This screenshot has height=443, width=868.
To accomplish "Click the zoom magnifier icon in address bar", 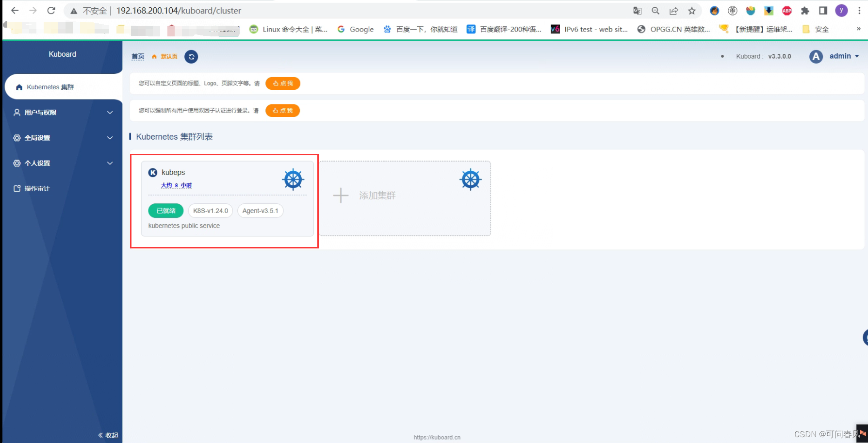I will tap(655, 11).
